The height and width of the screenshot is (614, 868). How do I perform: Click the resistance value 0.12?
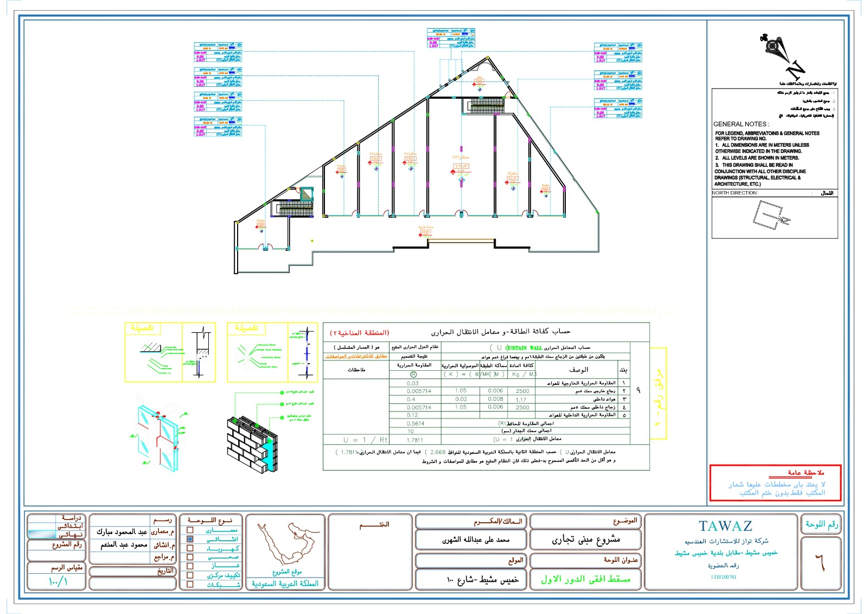(412, 415)
